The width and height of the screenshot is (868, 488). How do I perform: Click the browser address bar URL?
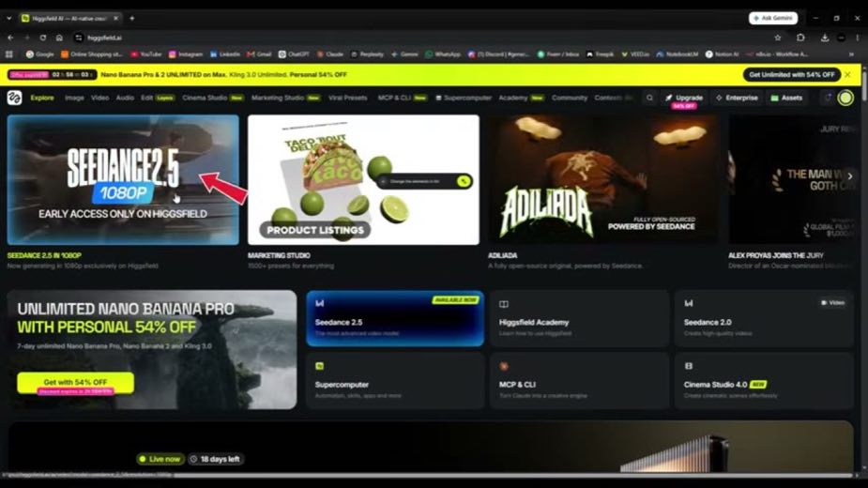104,38
